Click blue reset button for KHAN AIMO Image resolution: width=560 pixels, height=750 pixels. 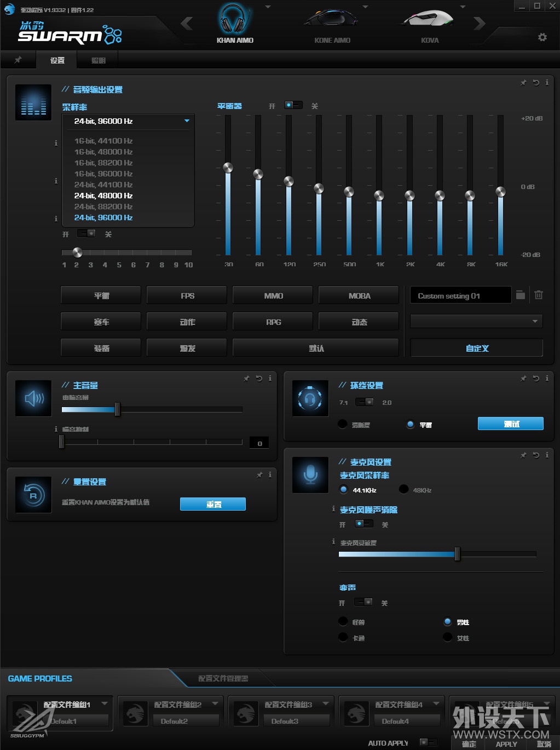tap(213, 504)
